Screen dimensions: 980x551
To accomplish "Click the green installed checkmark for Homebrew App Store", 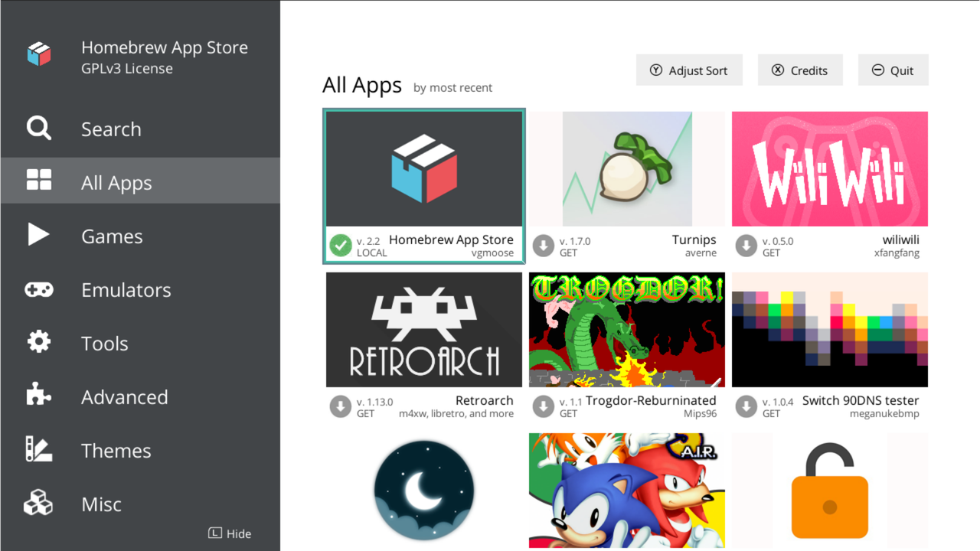I will pos(341,246).
